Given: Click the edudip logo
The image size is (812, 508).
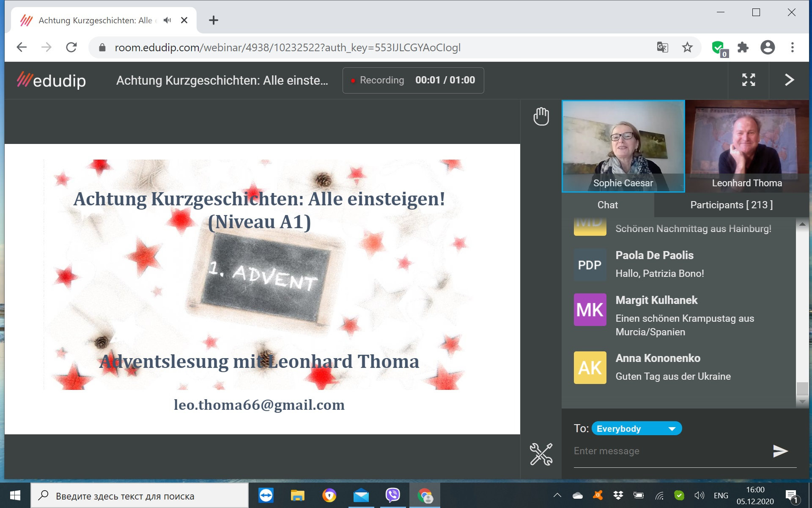Looking at the screenshot, I should tap(51, 80).
